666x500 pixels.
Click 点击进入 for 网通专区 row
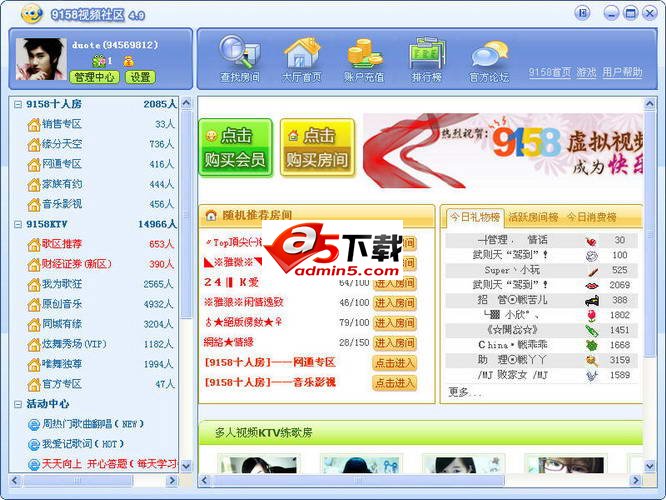tap(395, 363)
